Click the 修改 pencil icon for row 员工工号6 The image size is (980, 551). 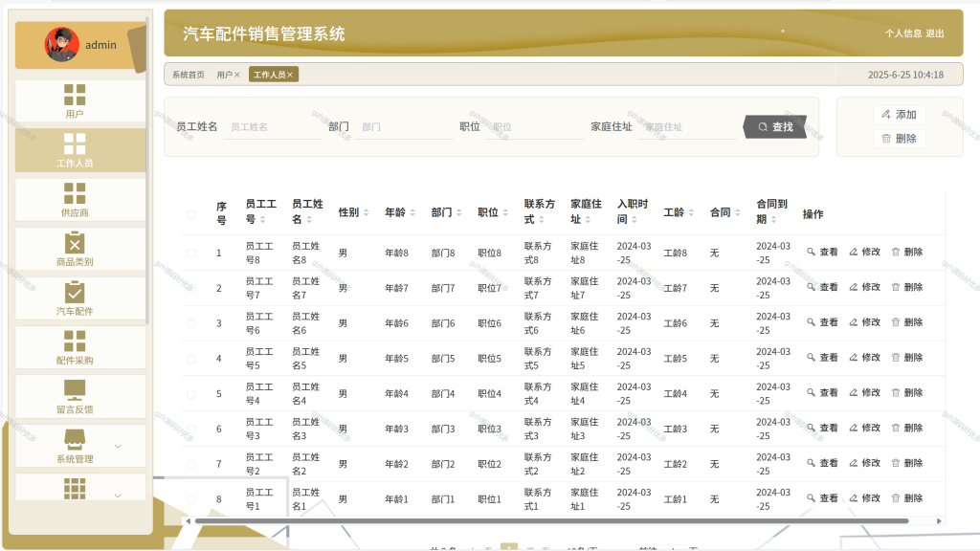(x=853, y=322)
